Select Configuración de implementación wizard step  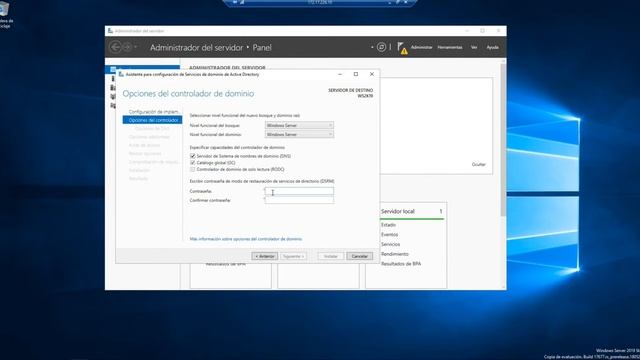[154, 111]
